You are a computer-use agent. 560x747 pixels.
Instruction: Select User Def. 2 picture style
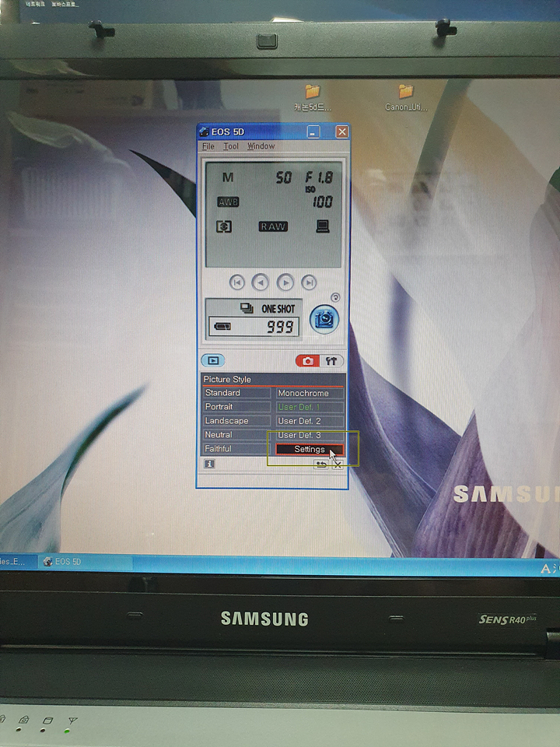coord(310,421)
